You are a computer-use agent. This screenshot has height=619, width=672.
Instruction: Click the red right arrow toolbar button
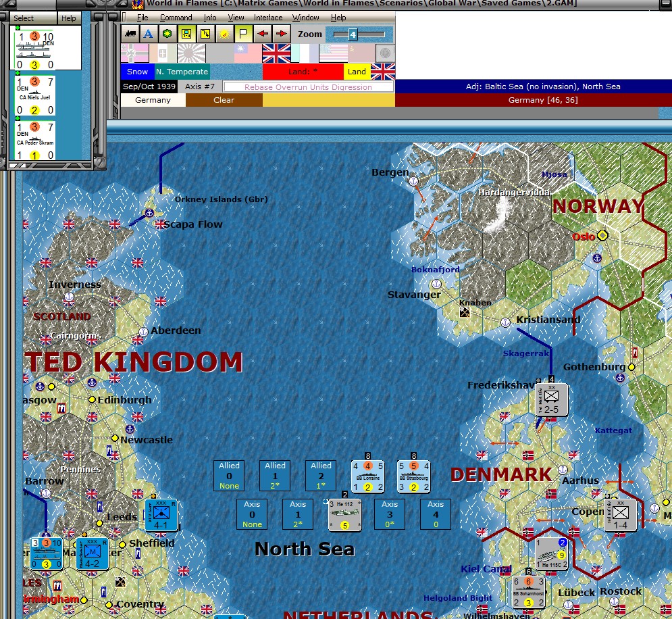click(281, 34)
